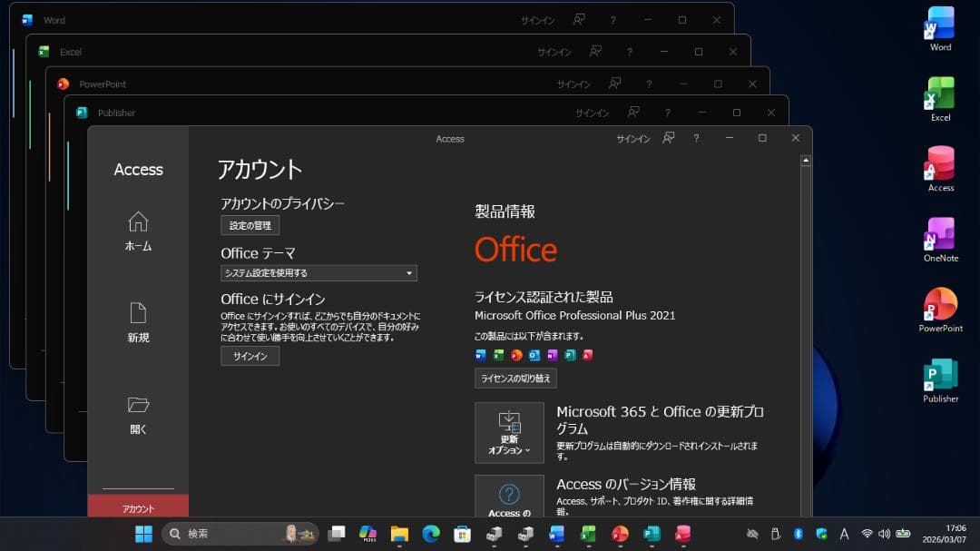This screenshot has width=980, height=551.
Task: Open the Access のバージョン情報 button
Action: [x=509, y=497]
